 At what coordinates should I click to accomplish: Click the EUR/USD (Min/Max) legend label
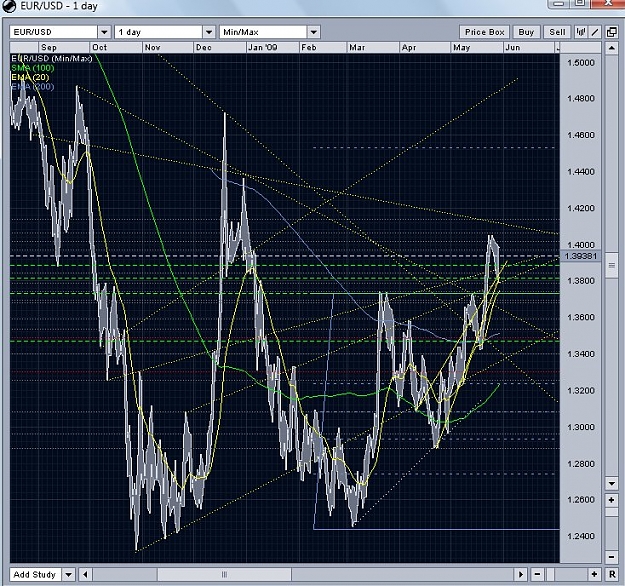[x=52, y=59]
